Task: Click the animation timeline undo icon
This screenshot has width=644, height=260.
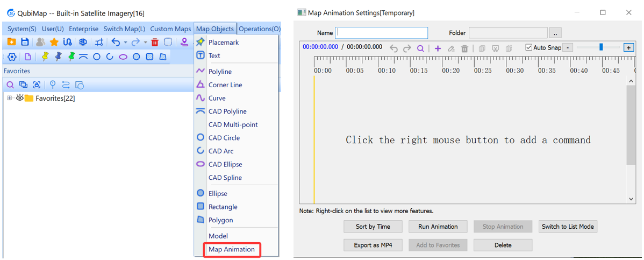Action: coord(393,48)
